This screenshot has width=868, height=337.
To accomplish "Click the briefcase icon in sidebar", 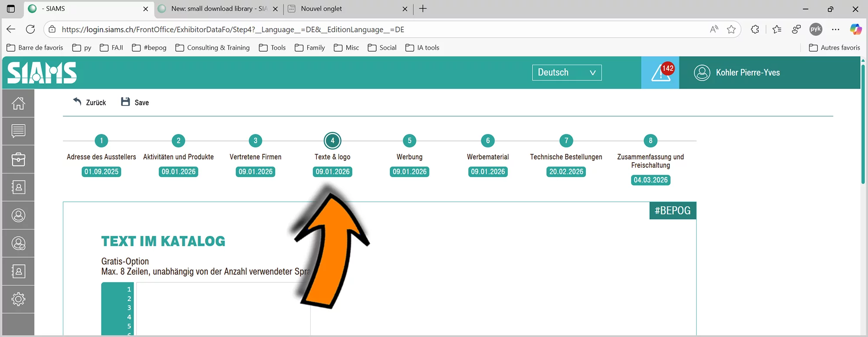I will pyautogui.click(x=18, y=159).
